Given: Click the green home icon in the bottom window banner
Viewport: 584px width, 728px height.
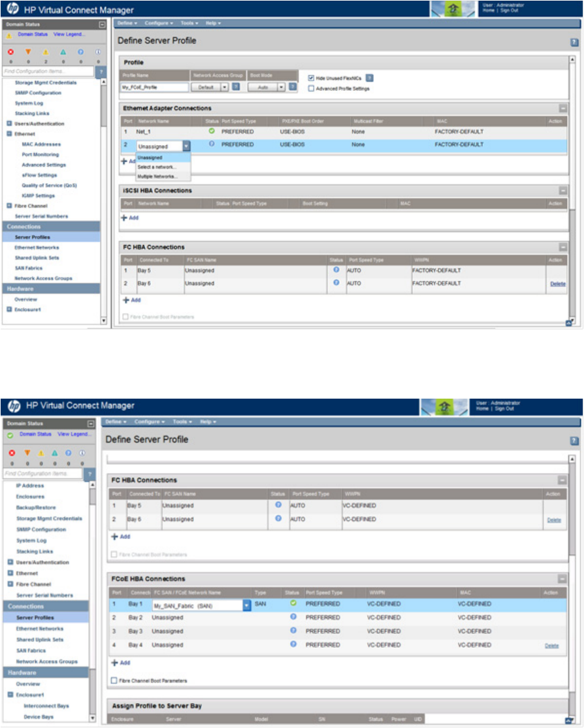Looking at the screenshot, I should tap(444, 407).
